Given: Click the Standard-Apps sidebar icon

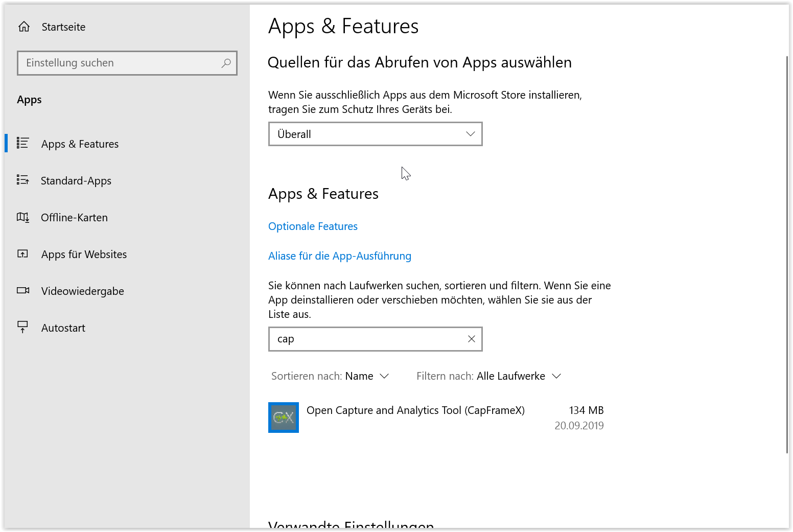Looking at the screenshot, I should click(23, 180).
